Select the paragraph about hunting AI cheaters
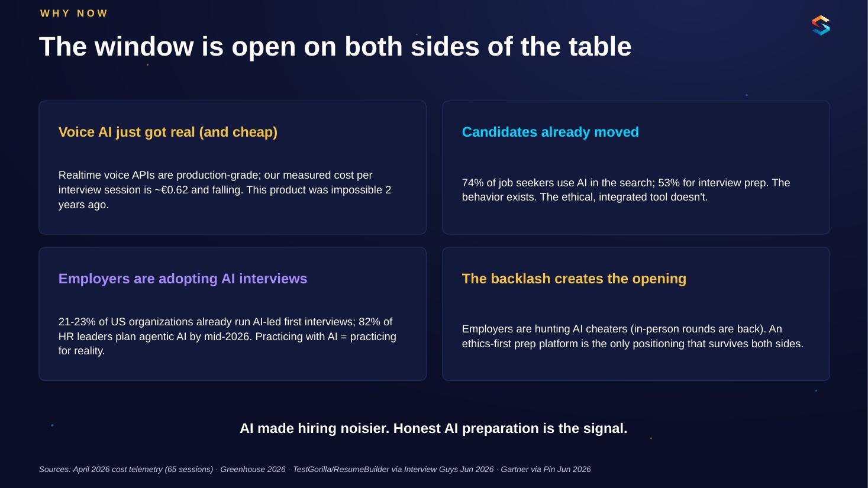The image size is (868, 488). point(633,336)
